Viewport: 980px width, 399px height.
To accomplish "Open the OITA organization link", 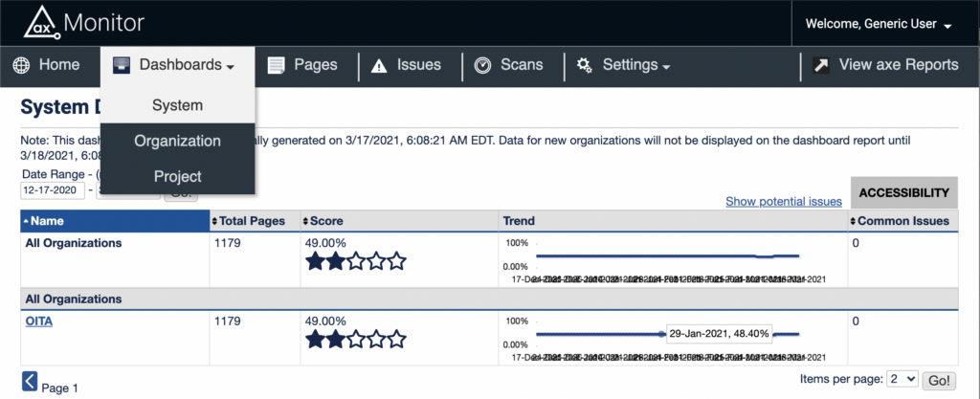I will pos(39,321).
